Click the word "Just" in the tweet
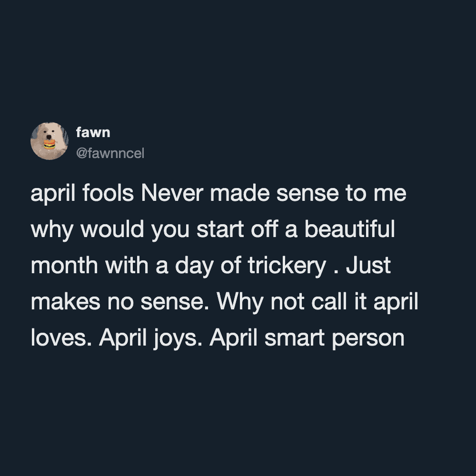 point(368,266)
